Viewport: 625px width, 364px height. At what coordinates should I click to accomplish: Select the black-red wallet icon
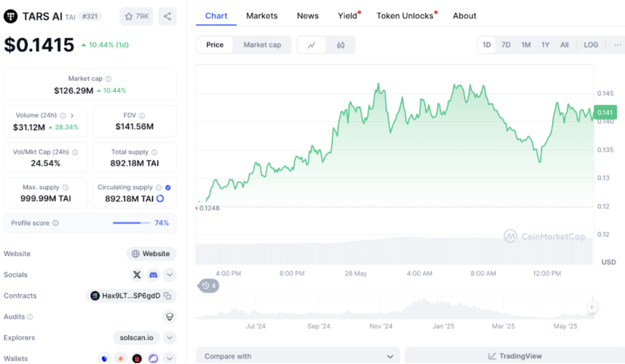(x=137, y=359)
